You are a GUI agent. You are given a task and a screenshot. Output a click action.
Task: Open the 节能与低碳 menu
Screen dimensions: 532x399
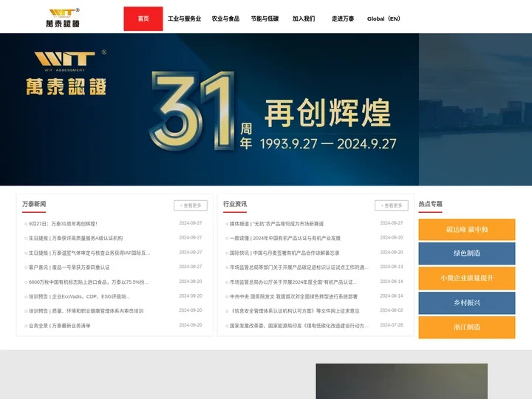point(265,18)
